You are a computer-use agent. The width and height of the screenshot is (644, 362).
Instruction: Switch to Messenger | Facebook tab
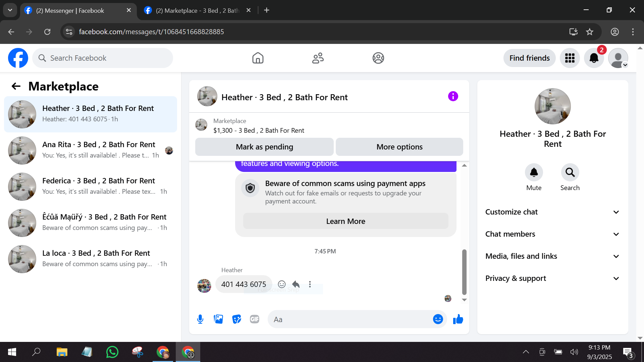(x=78, y=11)
